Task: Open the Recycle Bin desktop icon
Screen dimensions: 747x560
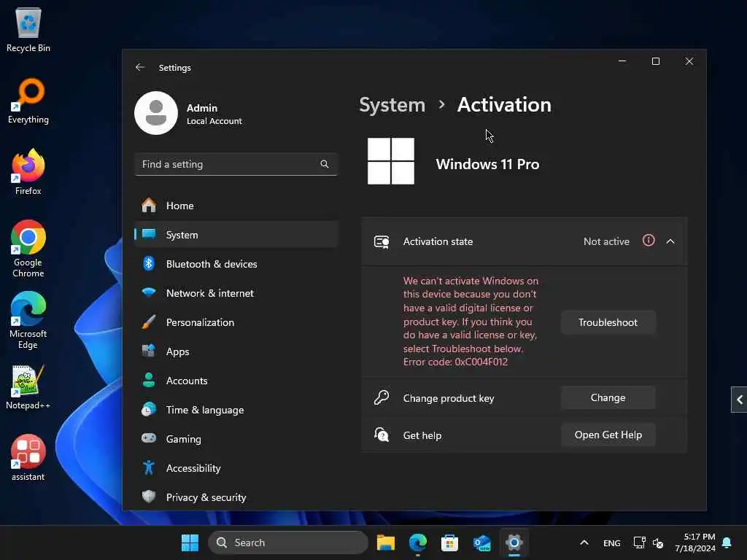Action: pos(28,29)
